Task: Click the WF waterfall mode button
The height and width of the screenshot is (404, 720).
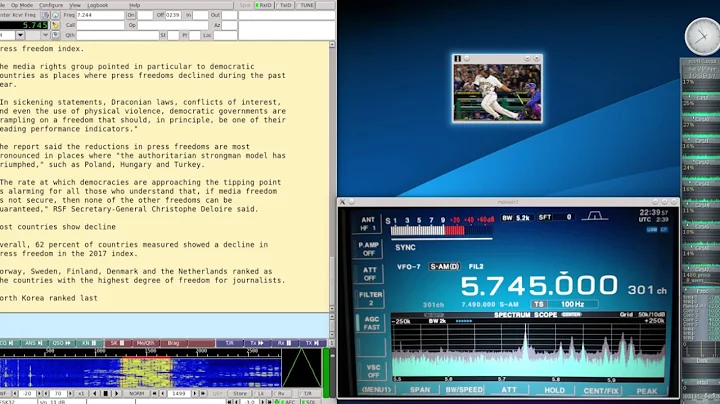Action: pos(4,393)
